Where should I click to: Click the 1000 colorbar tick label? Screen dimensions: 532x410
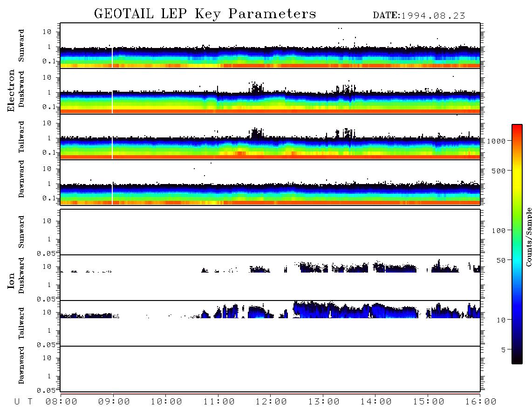point(496,141)
